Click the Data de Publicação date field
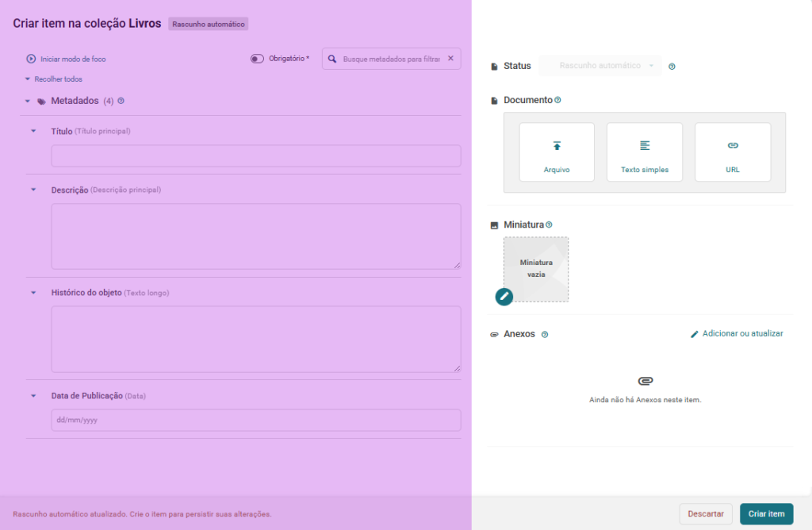The image size is (812, 530). click(256, 421)
